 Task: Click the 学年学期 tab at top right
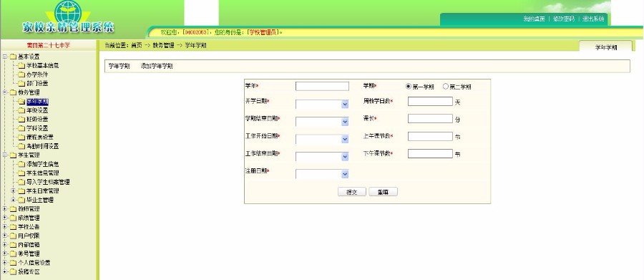606,47
